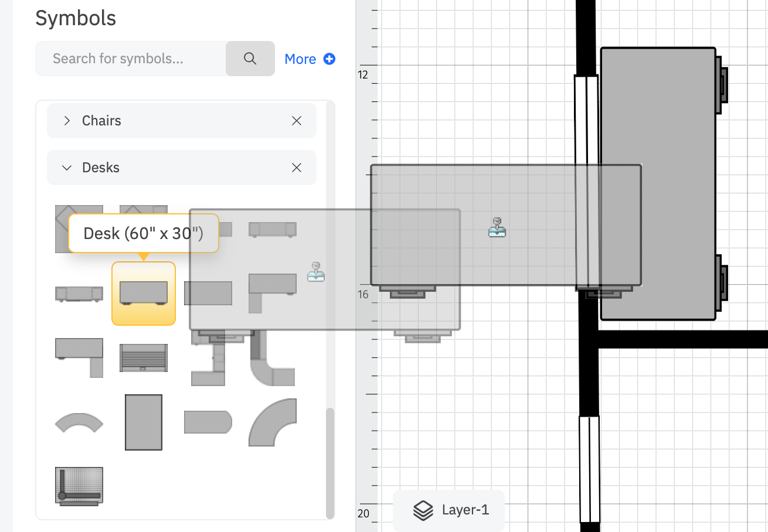Click the symbols search input field
This screenshot has width=768, height=532.
click(129, 59)
